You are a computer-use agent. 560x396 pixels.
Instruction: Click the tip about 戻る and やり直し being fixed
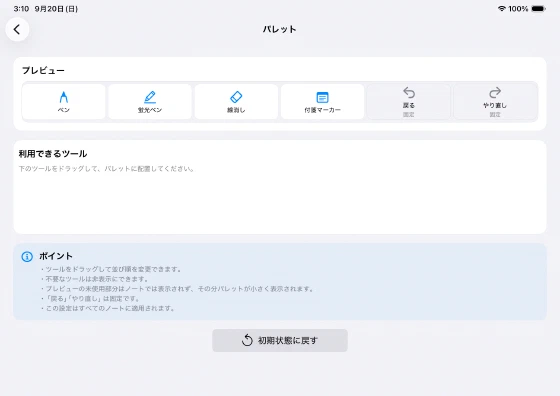tap(90, 299)
